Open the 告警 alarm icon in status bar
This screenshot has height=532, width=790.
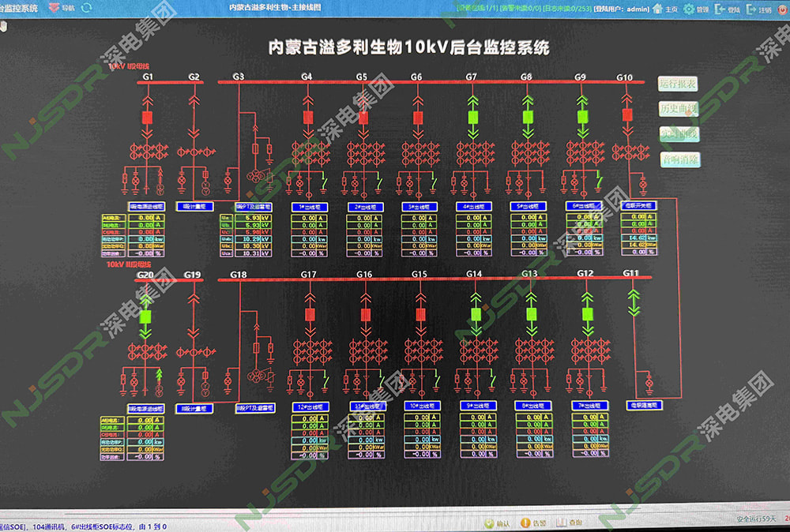(x=525, y=523)
